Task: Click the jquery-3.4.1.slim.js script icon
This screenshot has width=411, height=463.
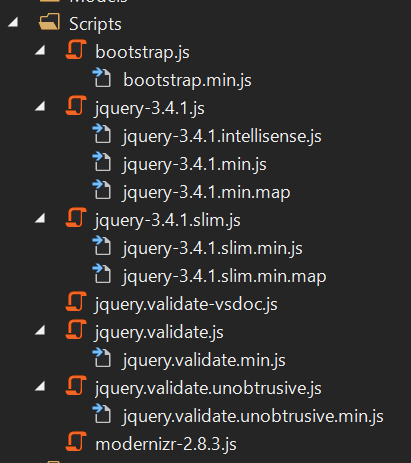Action: pos(76,218)
